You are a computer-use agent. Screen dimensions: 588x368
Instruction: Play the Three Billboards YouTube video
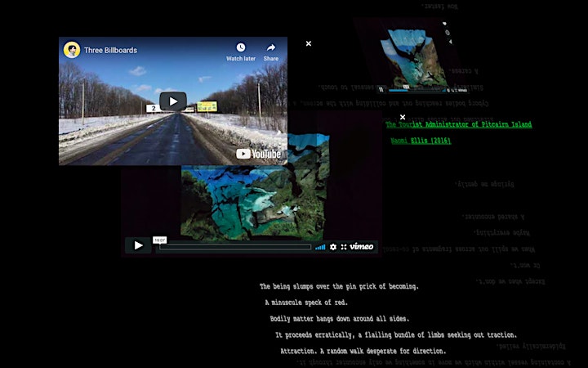[x=173, y=101]
